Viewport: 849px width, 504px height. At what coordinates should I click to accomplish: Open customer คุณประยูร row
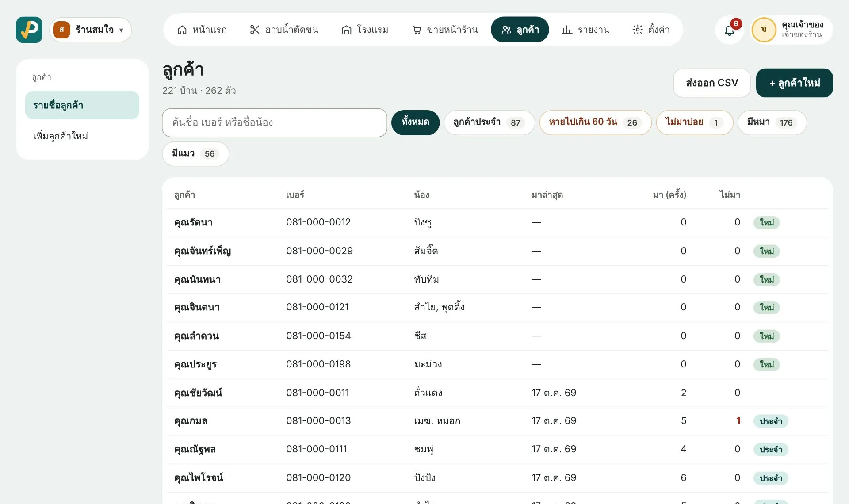point(497,364)
